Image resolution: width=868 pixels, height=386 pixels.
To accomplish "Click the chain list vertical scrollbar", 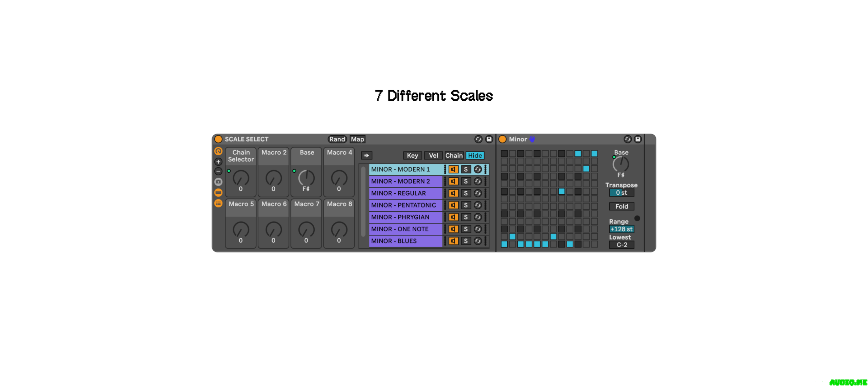I will [x=363, y=201].
